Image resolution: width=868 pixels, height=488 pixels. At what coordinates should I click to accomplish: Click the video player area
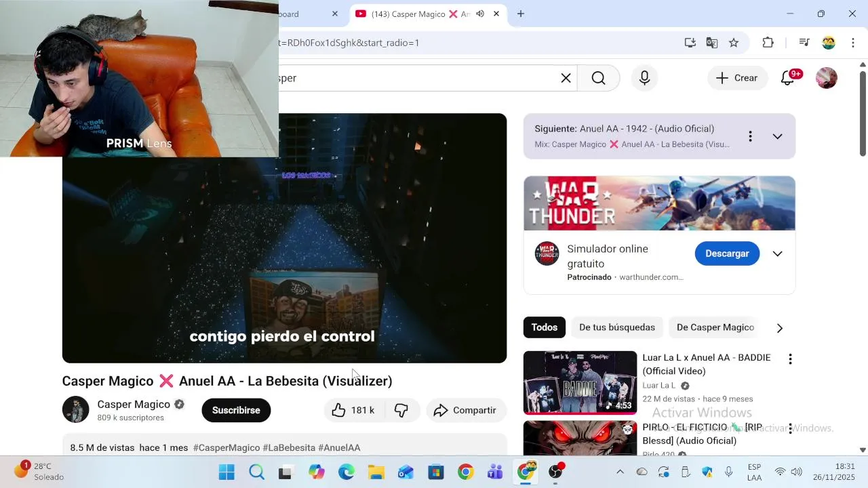284,238
